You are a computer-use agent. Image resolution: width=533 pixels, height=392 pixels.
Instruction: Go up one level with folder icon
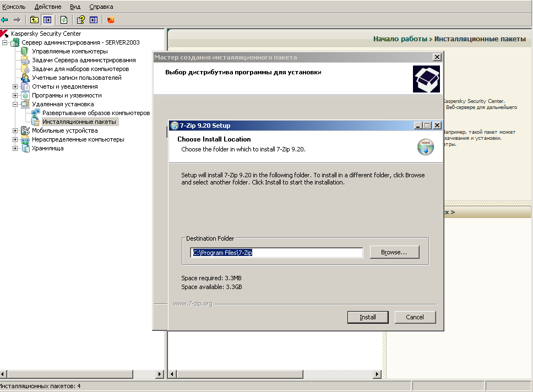(x=34, y=20)
